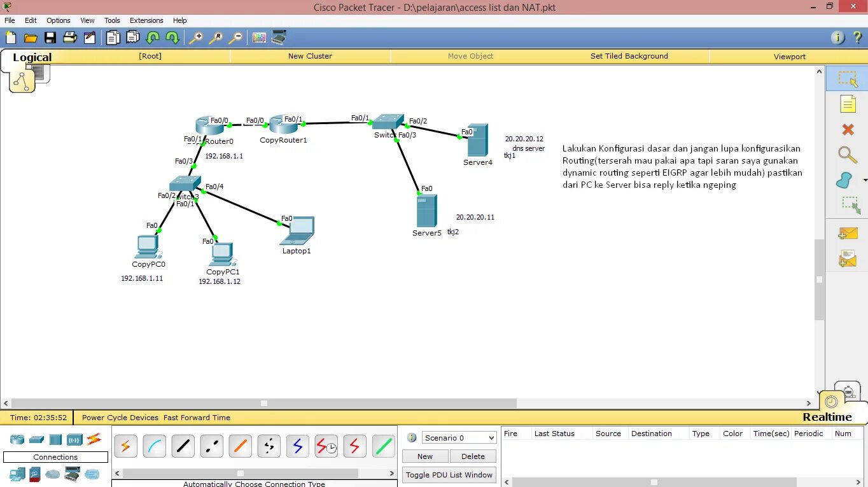The height and width of the screenshot is (487, 868).
Task: Open the Help menu
Action: 180,20
